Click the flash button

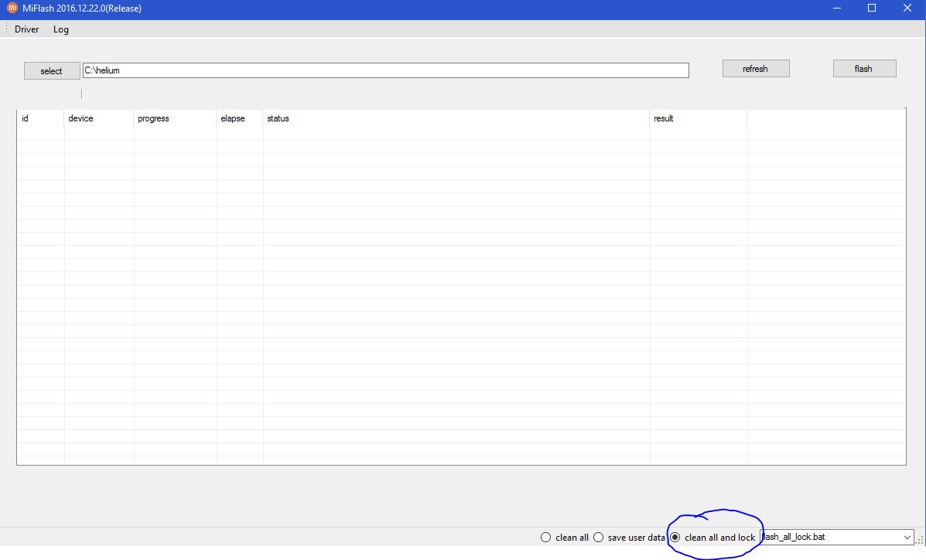click(x=864, y=69)
